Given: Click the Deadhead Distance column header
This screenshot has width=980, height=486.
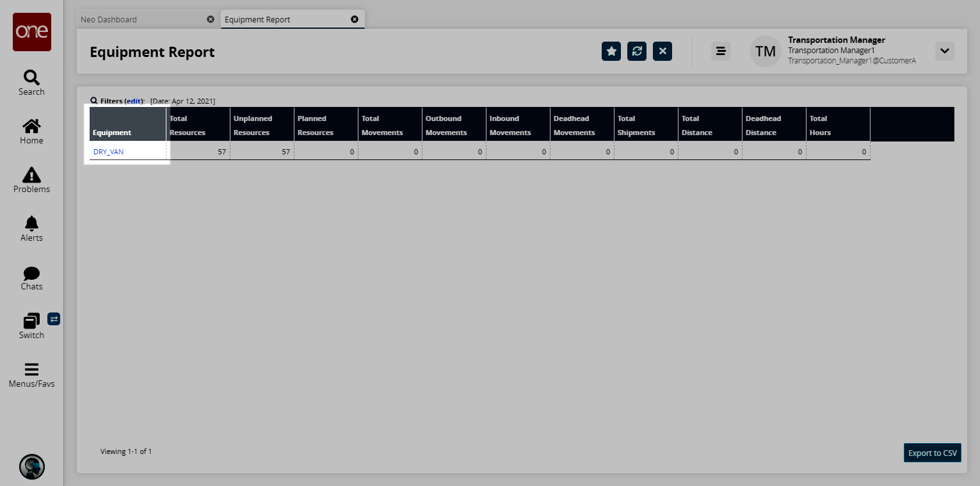Looking at the screenshot, I should 775,124.
